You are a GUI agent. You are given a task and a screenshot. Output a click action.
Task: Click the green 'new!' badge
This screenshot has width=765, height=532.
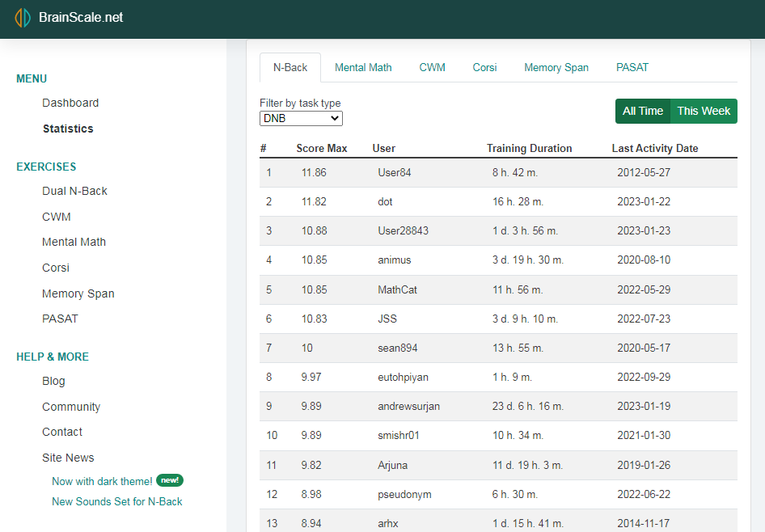[169, 480]
